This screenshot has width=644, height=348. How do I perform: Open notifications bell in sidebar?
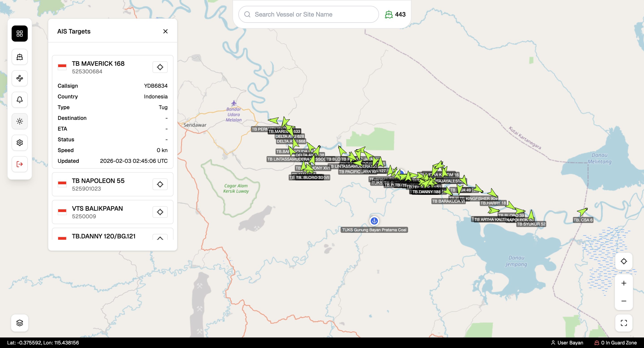pyautogui.click(x=19, y=100)
